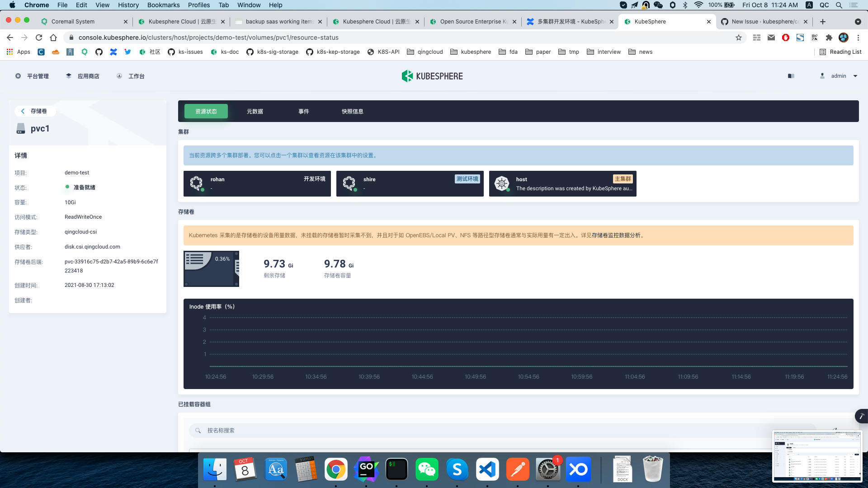Click the pvc1 storage volume icon
868x488 pixels.
[20, 128]
